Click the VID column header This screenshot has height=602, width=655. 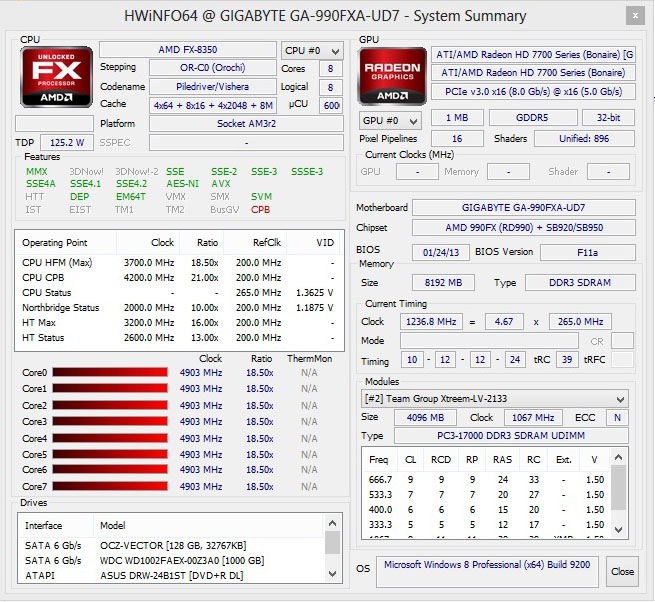(315, 243)
